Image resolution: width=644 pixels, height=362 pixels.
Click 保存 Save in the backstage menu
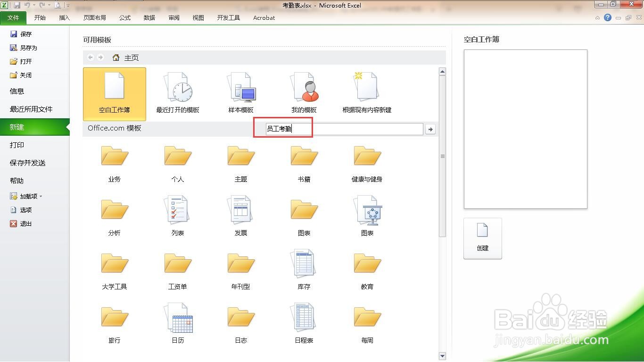pyautogui.click(x=21, y=34)
